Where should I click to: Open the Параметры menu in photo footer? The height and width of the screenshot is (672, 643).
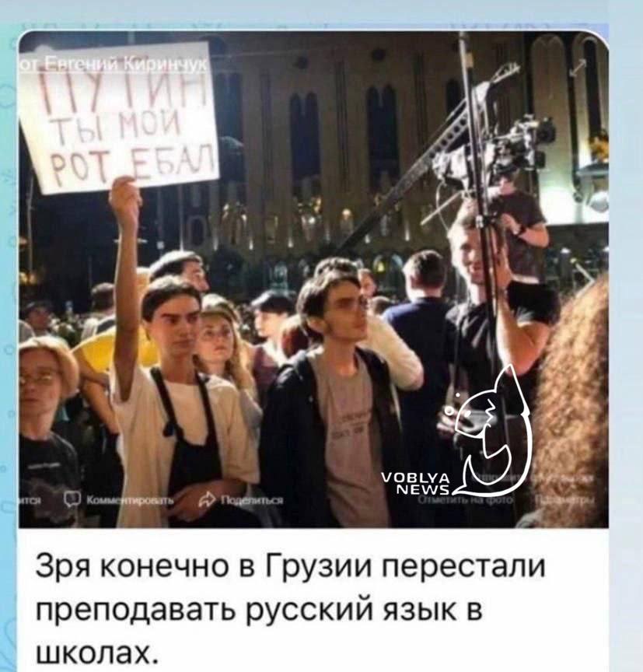tap(564, 500)
